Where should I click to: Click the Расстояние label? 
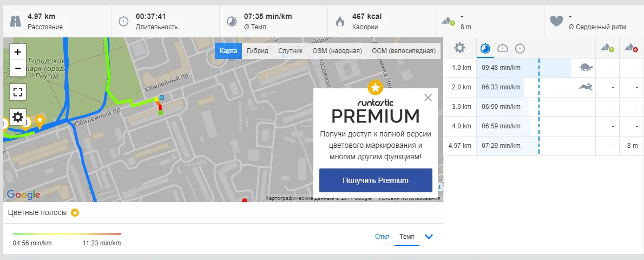click(x=45, y=27)
